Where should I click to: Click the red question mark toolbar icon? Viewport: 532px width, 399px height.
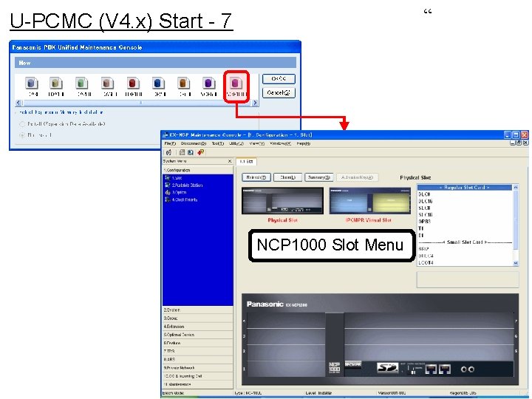[200, 152]
